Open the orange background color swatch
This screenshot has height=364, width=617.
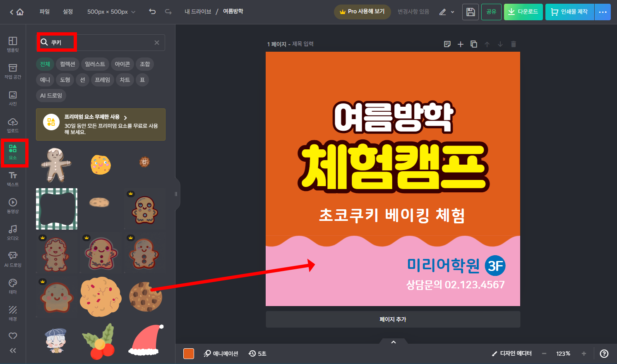(x=188, y=354)
